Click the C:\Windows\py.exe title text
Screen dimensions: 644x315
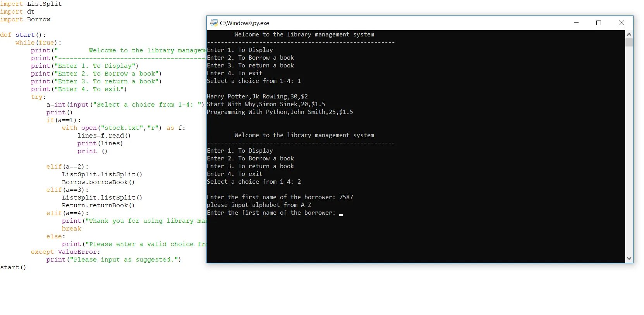pyautogui.click(x=244, y=23)
